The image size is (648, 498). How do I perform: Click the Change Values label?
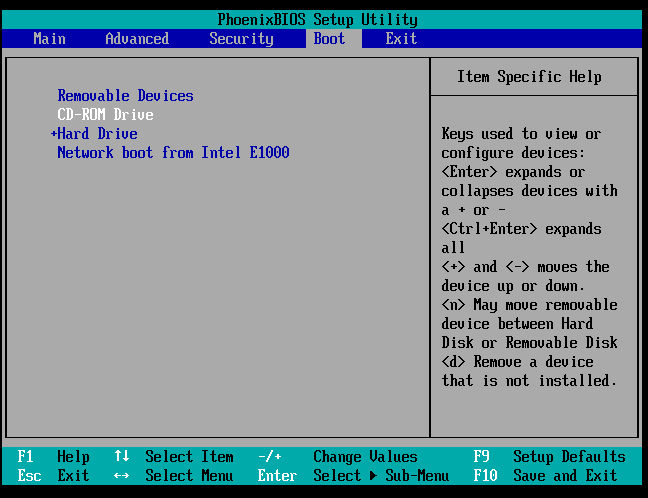[x=365, y=457]
